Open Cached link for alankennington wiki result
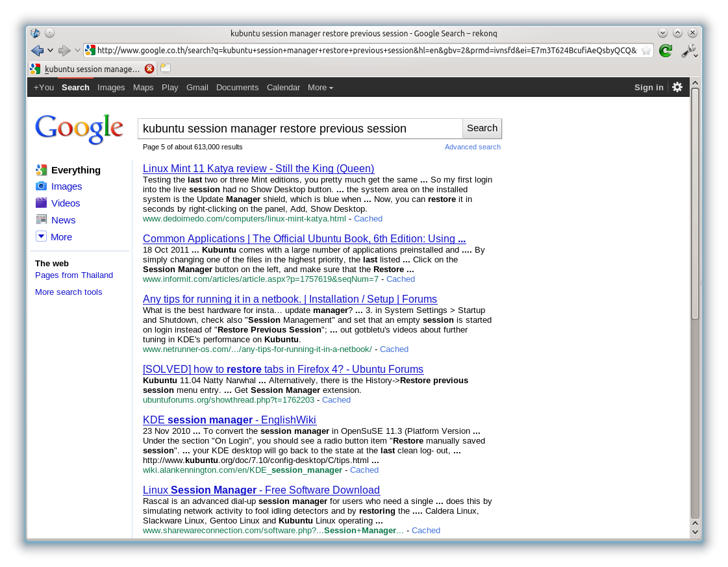 point(364,470)
